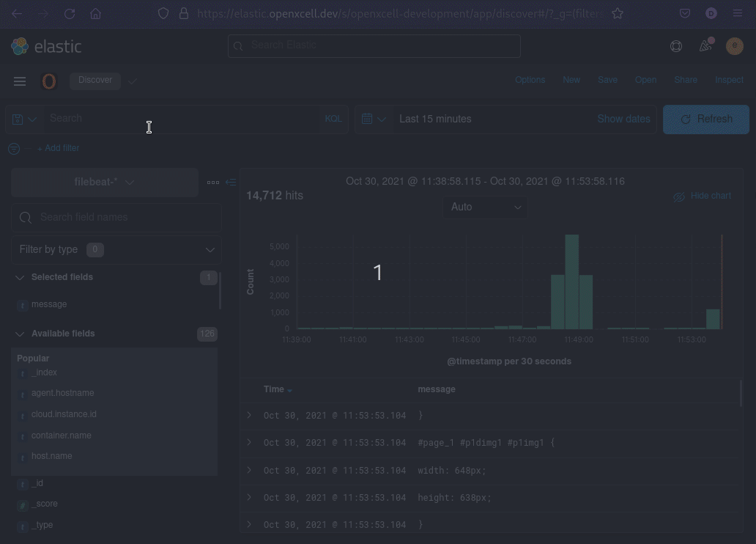Click the filter options icon beside Add filter
Image resolution: width=756 pixels, height=544 pixels.
pos(14,148)
